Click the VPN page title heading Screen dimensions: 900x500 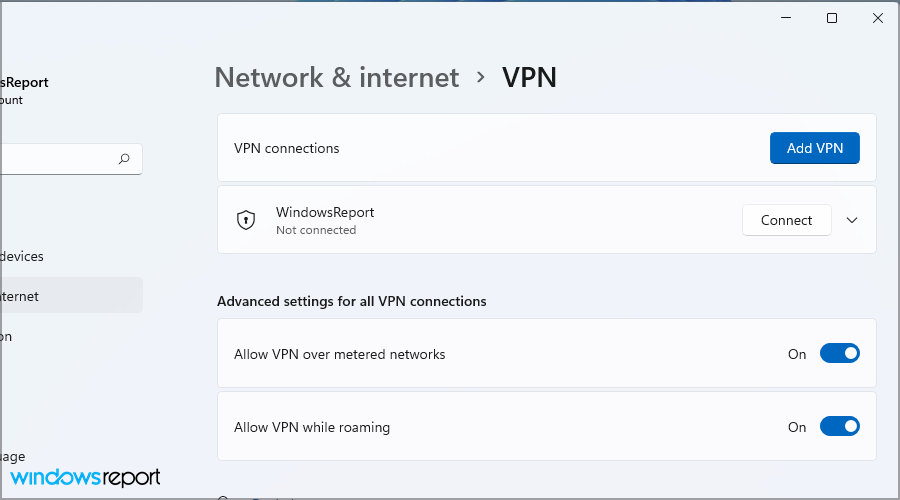(529, 77)
